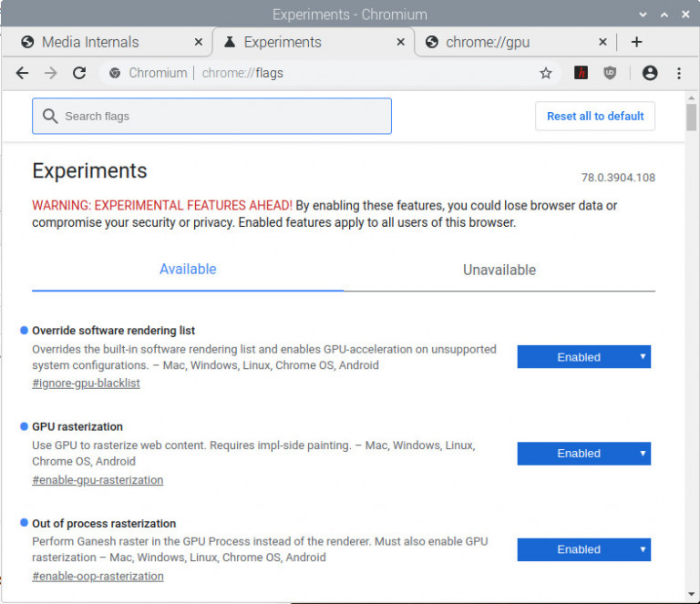700x604 pixels.
Task: Expand Override software rendering list dropdown
Action: coord(583,357)
